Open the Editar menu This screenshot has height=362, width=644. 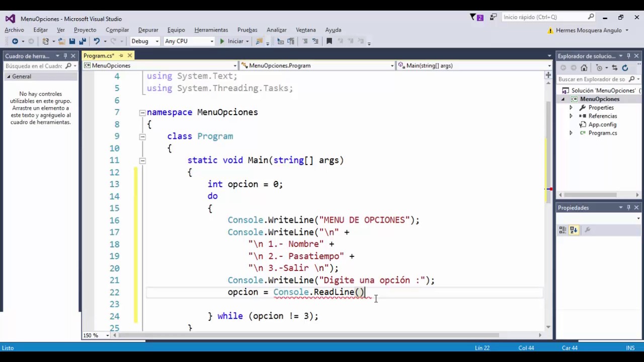[x=40, y=30]
